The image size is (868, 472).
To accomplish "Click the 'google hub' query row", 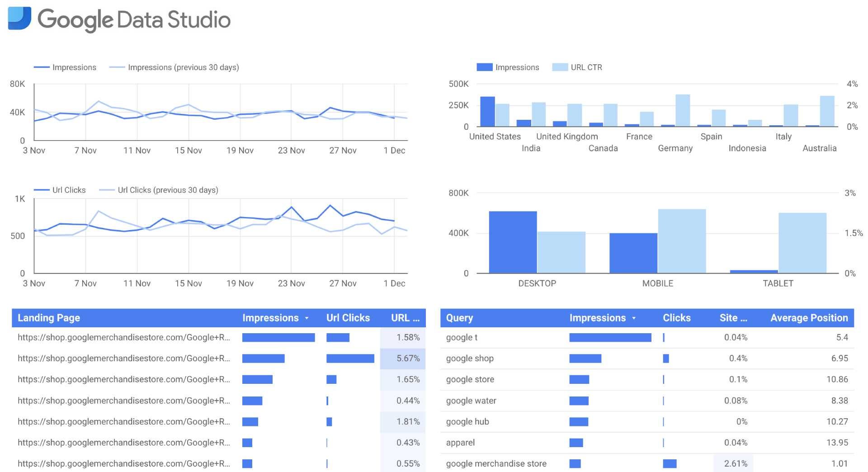I will point(647,421).
